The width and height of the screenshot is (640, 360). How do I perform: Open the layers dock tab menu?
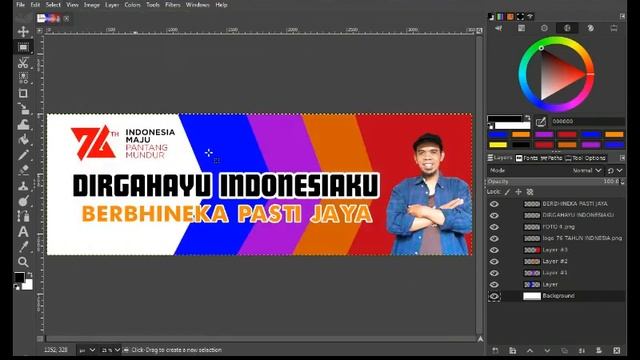coord(622,158)
